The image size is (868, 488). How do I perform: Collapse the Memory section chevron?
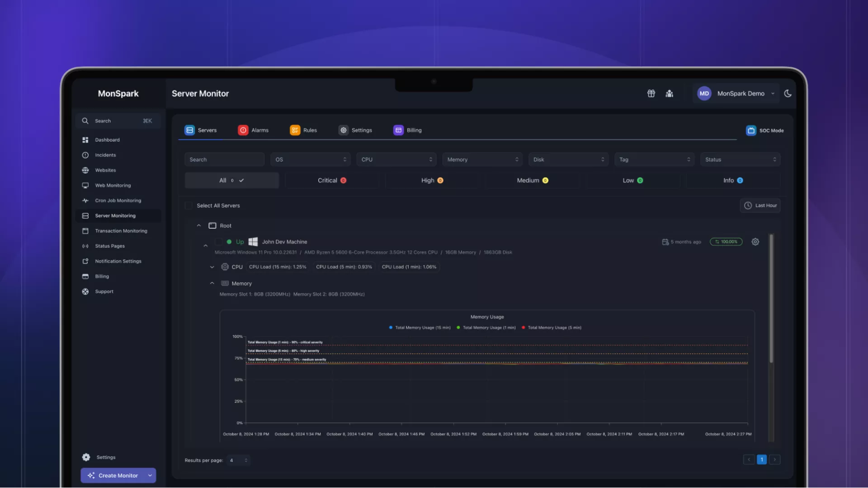coord(212,283)
